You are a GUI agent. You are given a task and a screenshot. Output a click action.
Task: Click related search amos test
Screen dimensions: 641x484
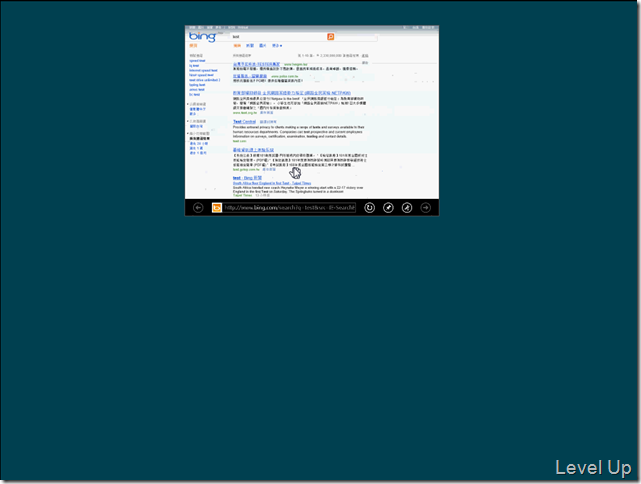coord(197,90)
